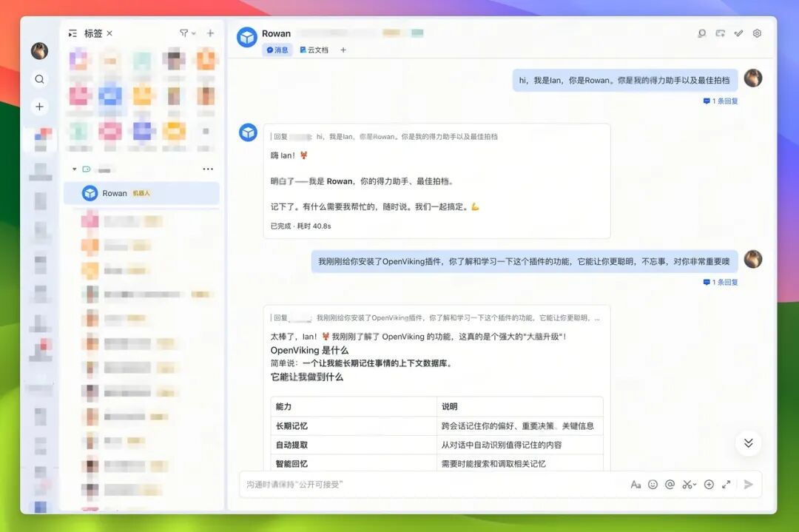Viewport: 799px width, 532px height.
Task: Switch to the 消息 tab
Action: pyautogui.click(x=277, y=50)
